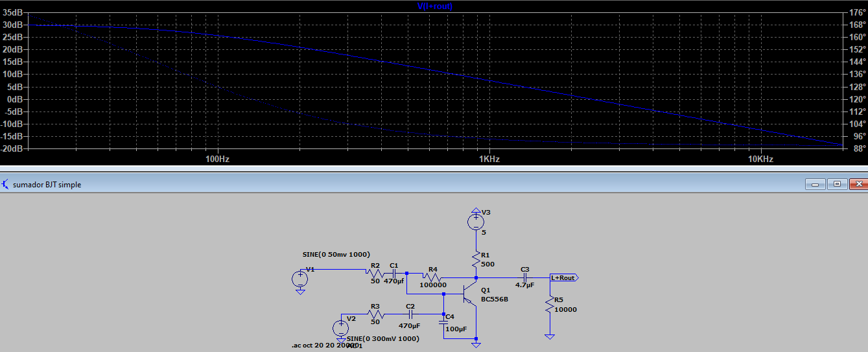Image resolution: width=868 pixels, height=352 pixels.
Task: Select capacitor C2 symbol
Action: click(x=410, y=314)
